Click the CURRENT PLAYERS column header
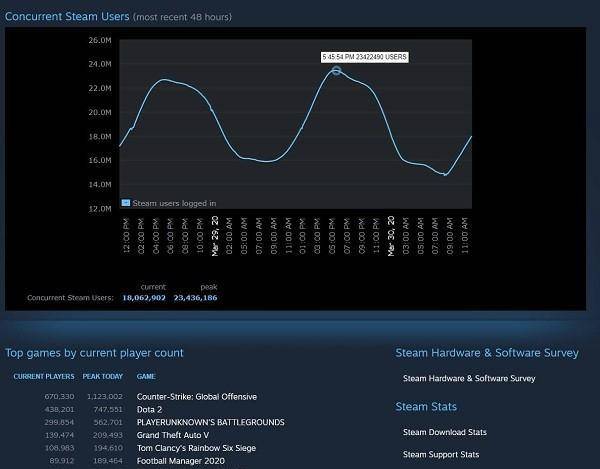 pyautogui.click(x=44, y=377)
